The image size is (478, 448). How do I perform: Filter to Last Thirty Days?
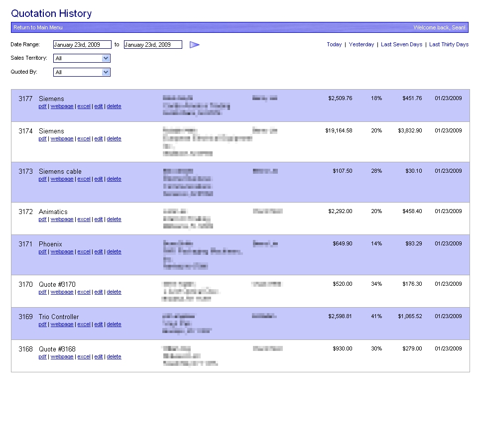click(x=449, y=44)
